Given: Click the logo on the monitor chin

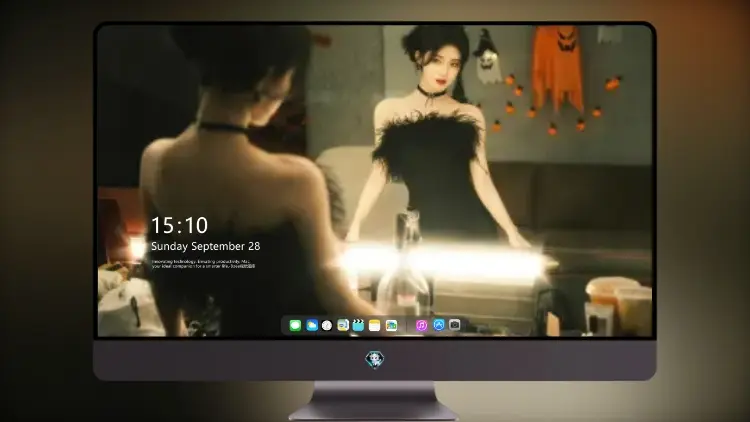Looking at the screenshot, I should 375,360.
